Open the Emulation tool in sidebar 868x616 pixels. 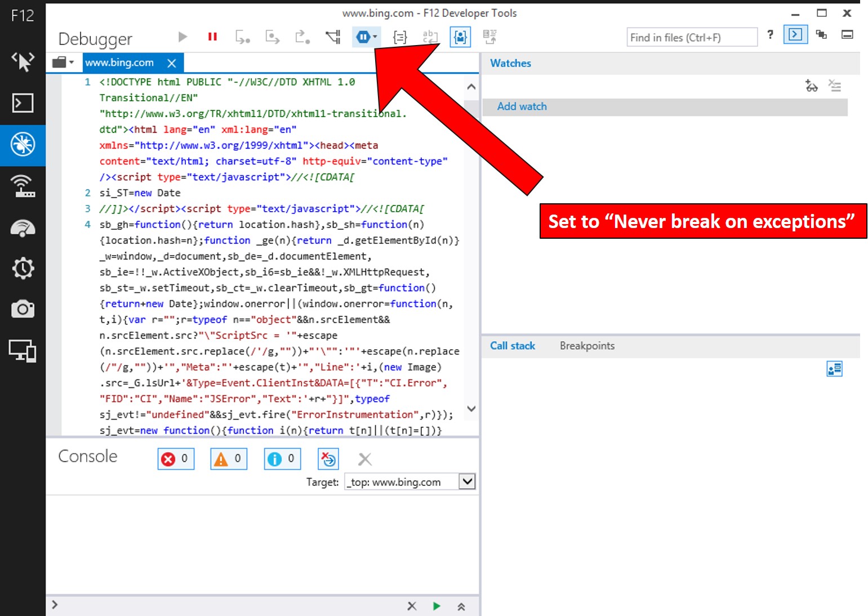23,351
